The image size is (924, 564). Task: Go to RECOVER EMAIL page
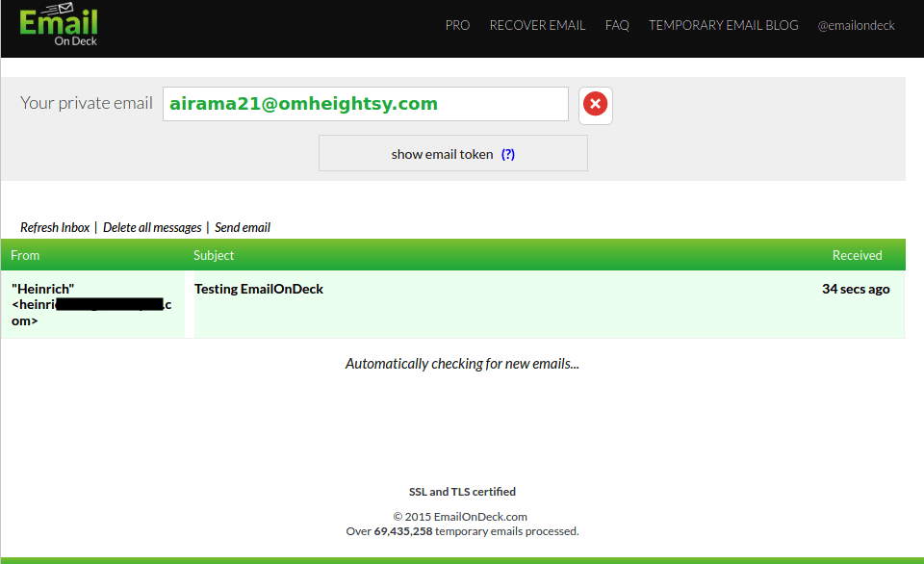pos(537,25)
